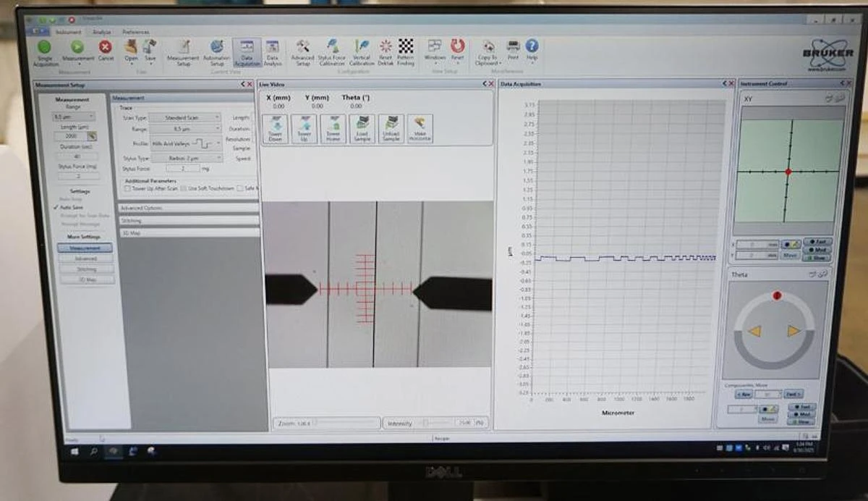Enable Tower Up After Scan checkbox
868x501 pixels.
[128, 188]
